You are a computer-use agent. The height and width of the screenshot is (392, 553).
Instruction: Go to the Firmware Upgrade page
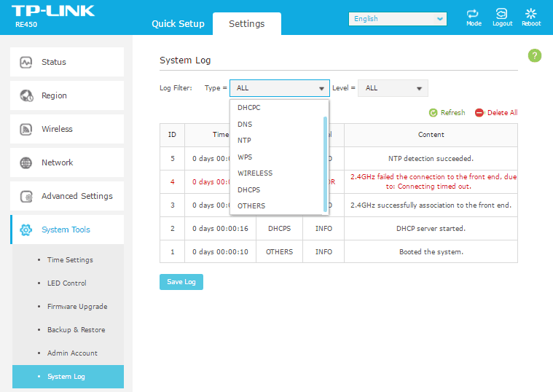[x=77, y=307]
